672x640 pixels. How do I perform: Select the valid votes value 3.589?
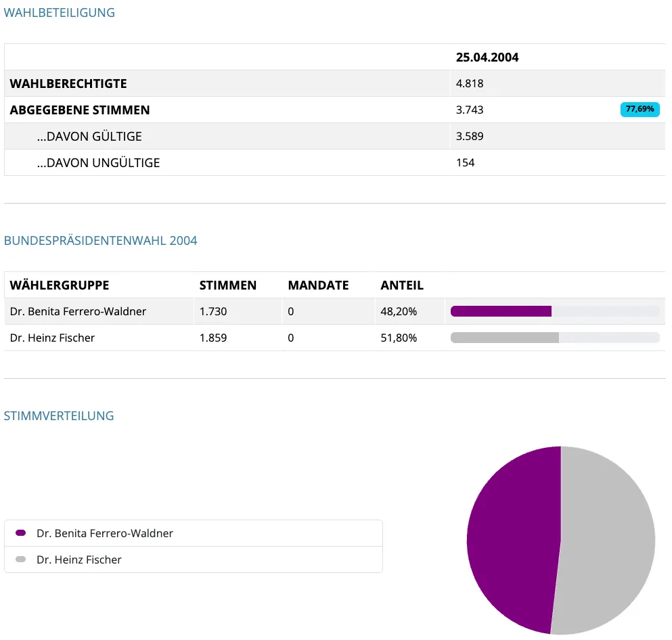click(469, 137)
